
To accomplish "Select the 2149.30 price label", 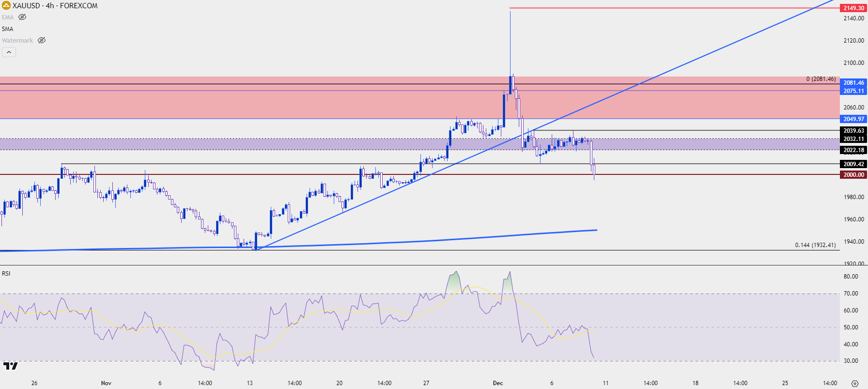I will tap(853, 8).
